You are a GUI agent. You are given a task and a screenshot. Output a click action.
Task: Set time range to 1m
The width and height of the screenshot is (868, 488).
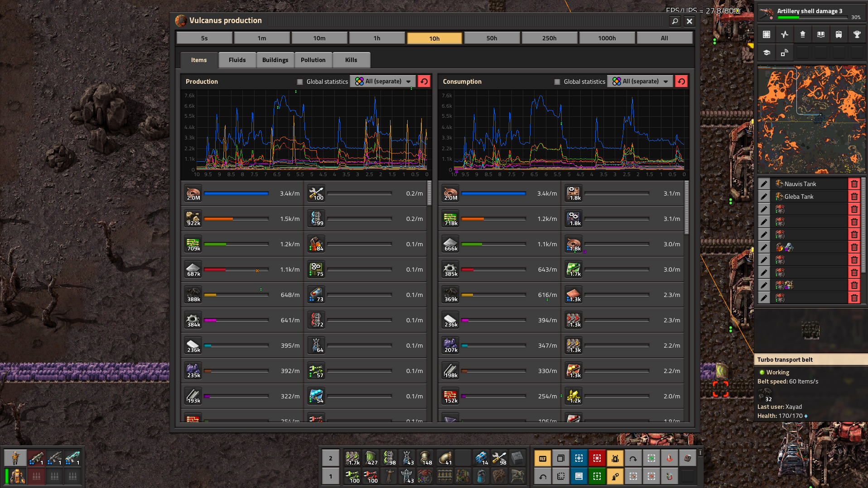[x=262, y=38]
